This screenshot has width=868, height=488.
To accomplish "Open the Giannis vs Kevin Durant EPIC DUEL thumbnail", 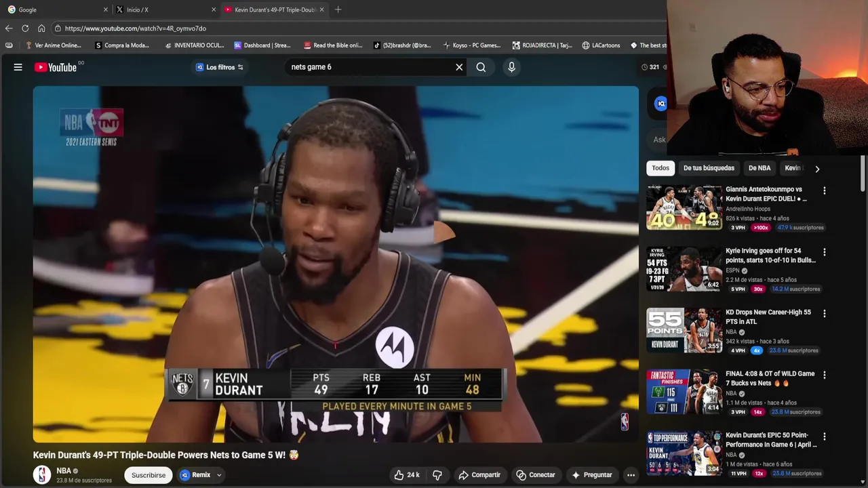I will pyautogui.click(x=684, y=207).
